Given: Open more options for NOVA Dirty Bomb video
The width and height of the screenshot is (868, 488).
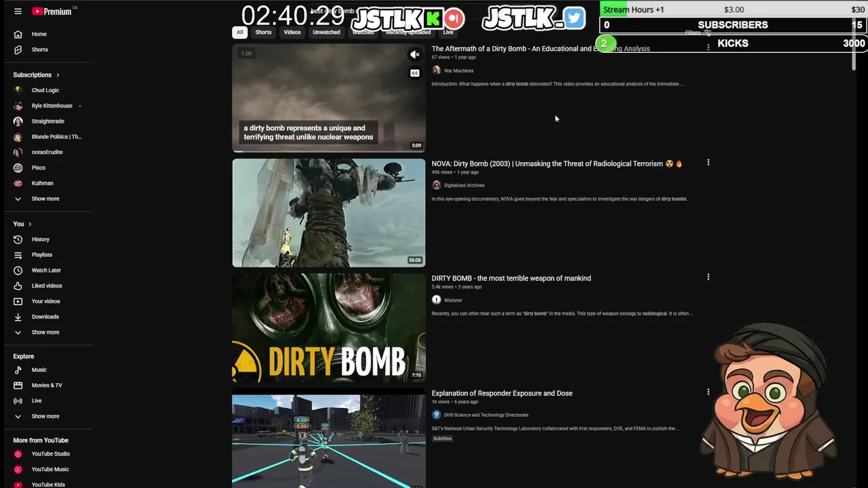Looking at the screenshot, I should tap(708, 163).
